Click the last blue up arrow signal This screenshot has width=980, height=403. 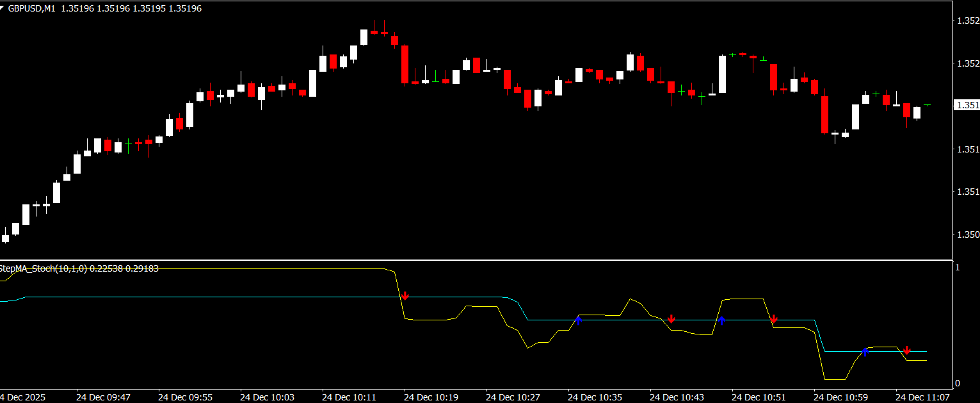click(865, 352)
